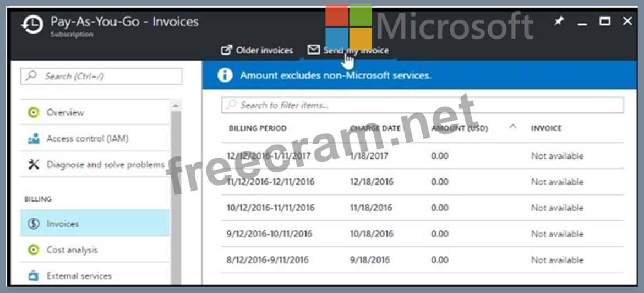Click the sort arrow beside AMOUNT (USD)
This screenshot has width=644, height=293.
coord(512,127)
